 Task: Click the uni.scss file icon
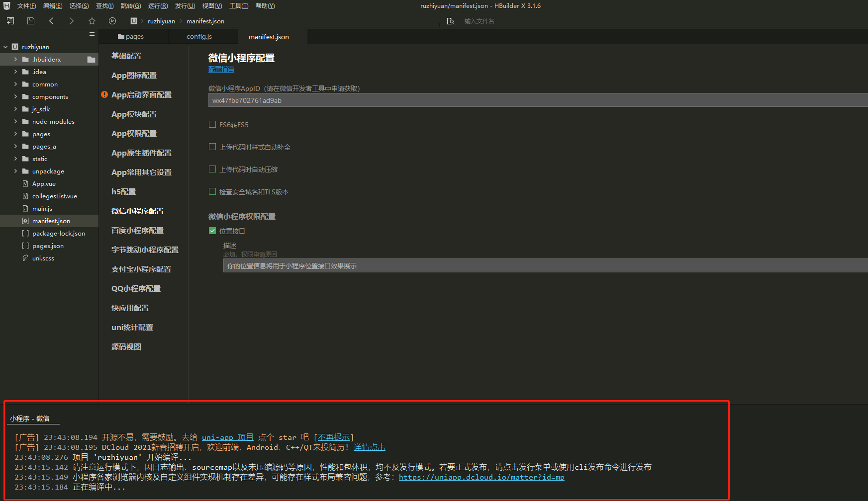click(x=25, y=258)
